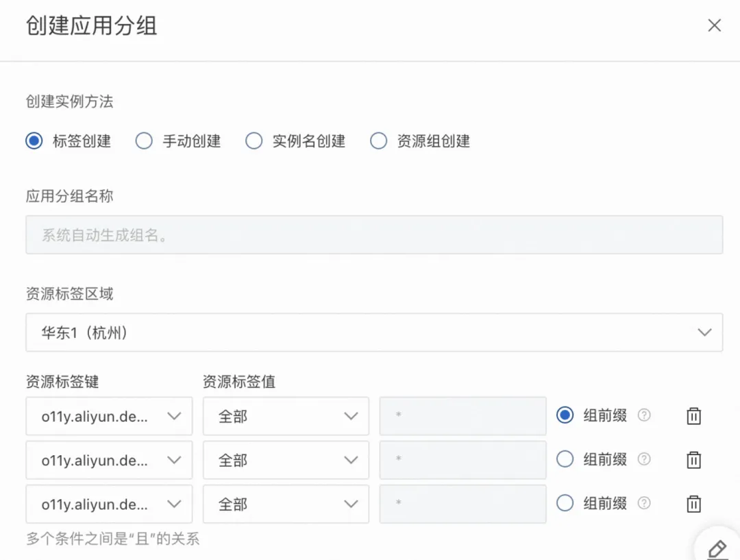Close the 创建应用分组 dialog

(x=714, y=25)
